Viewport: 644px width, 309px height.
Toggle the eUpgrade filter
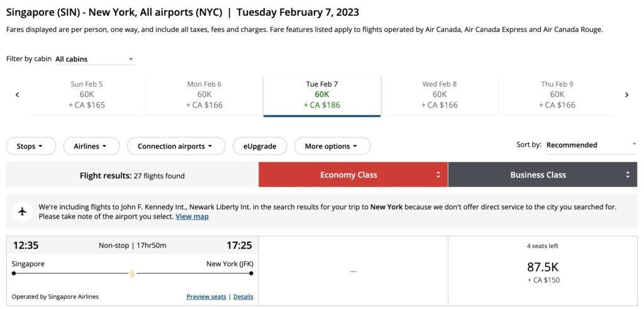click(x=260, y=146)
